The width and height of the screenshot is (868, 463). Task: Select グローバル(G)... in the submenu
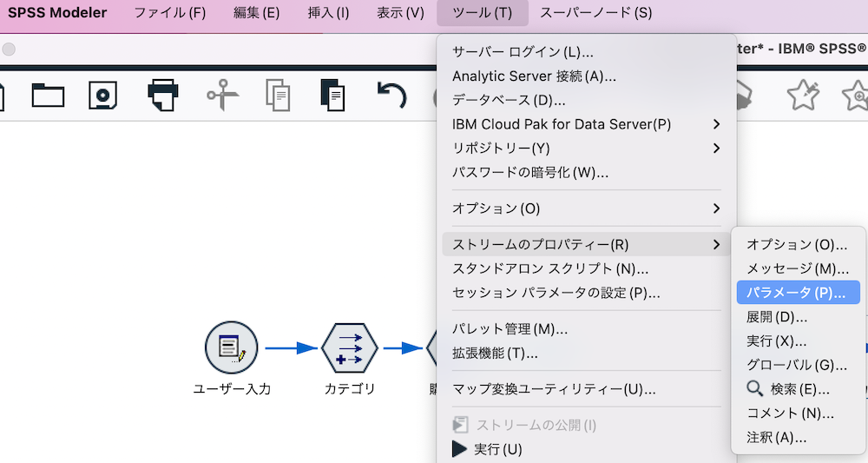799,365
